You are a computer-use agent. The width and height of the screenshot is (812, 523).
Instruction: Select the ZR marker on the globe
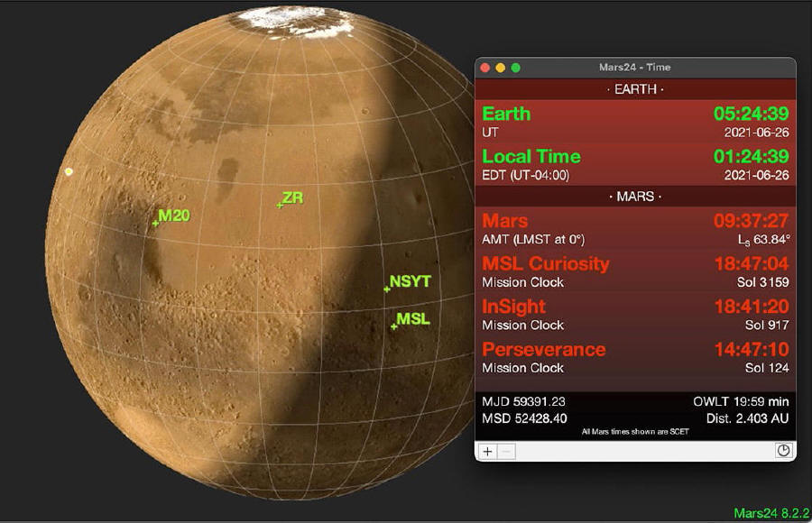point(280,206)
